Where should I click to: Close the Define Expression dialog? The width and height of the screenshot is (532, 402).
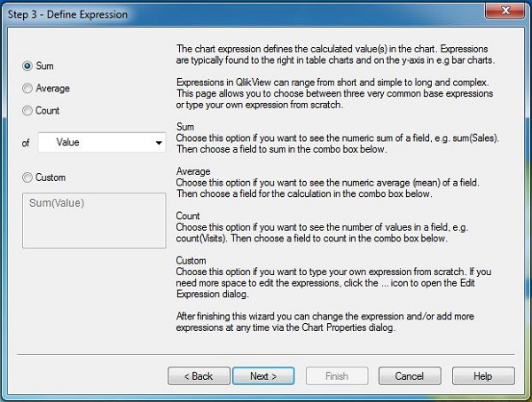pyautogui.click(x=505, y=10)
